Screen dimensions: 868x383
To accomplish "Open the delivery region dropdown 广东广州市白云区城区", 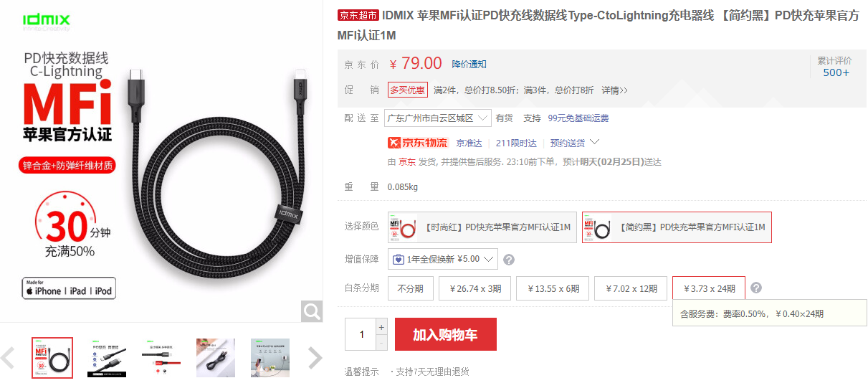I will tap(437, 118).
